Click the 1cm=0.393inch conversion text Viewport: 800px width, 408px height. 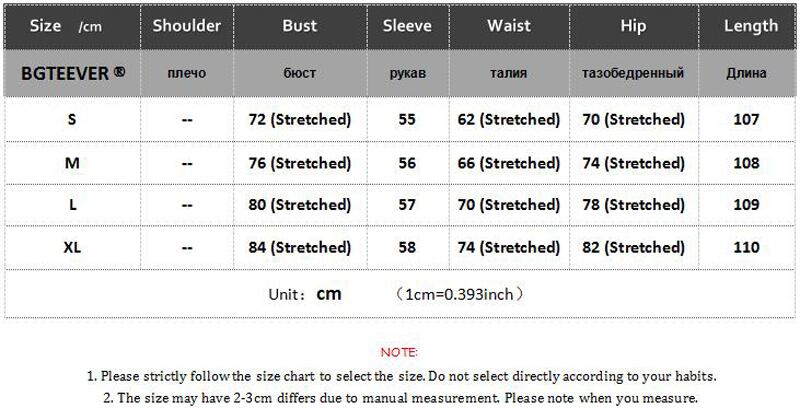point(460,294)
